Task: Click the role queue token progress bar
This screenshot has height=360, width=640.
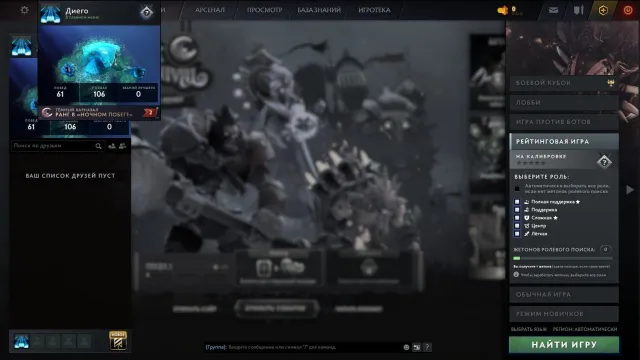Action: (x=563, y=258)
